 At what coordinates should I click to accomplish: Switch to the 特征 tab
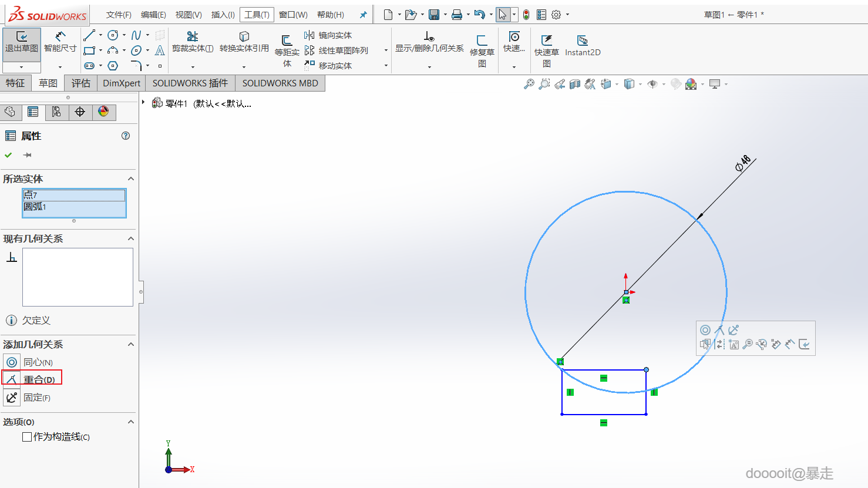click(15, 83)
